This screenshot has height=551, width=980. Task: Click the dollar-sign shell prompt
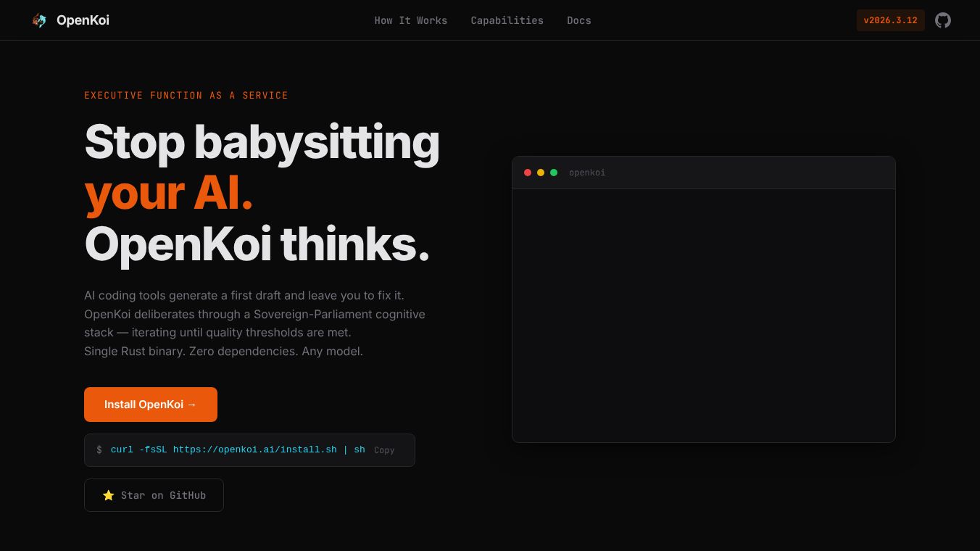pyautogui.click(x=99, y=449)
